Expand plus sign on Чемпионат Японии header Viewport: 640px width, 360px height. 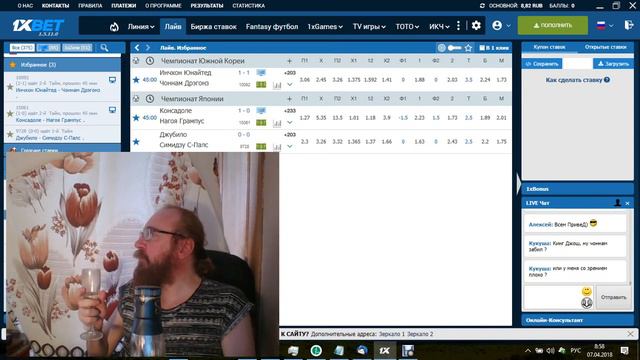(289, 99)
